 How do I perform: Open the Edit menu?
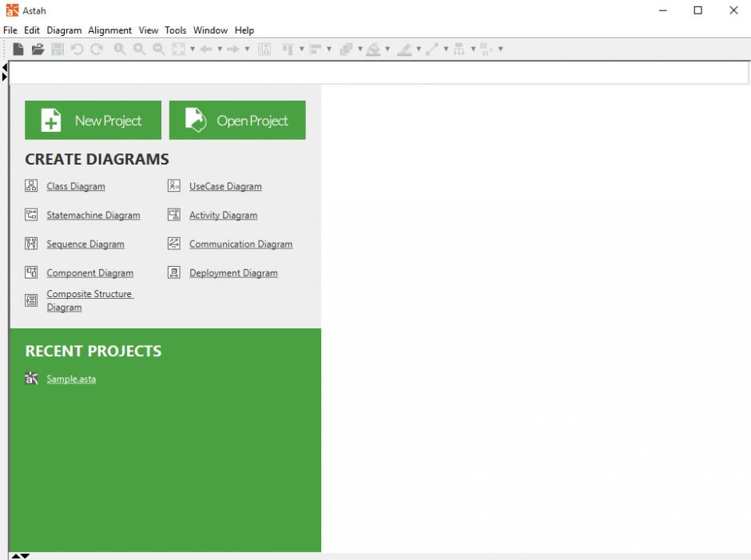pos(32,30)
